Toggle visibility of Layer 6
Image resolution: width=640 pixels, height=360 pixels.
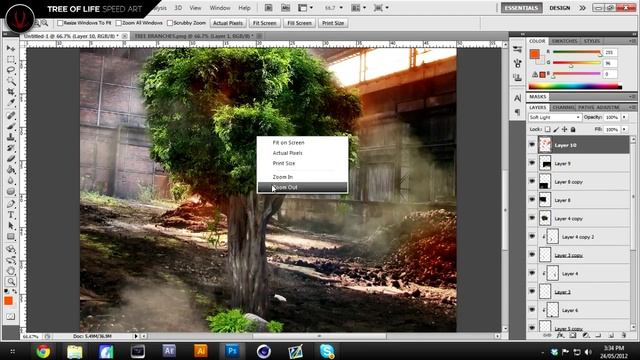click(x=532, y=310)
